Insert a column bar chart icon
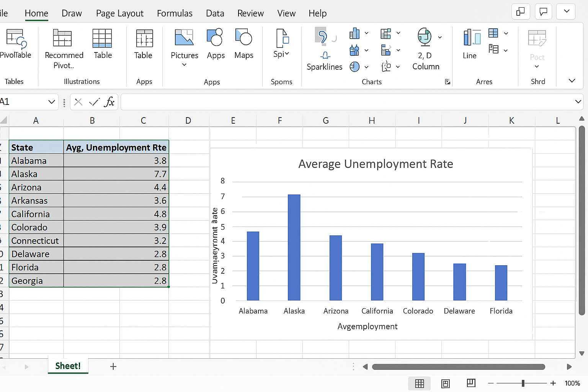The image size is (588, 392). (354, 33)
